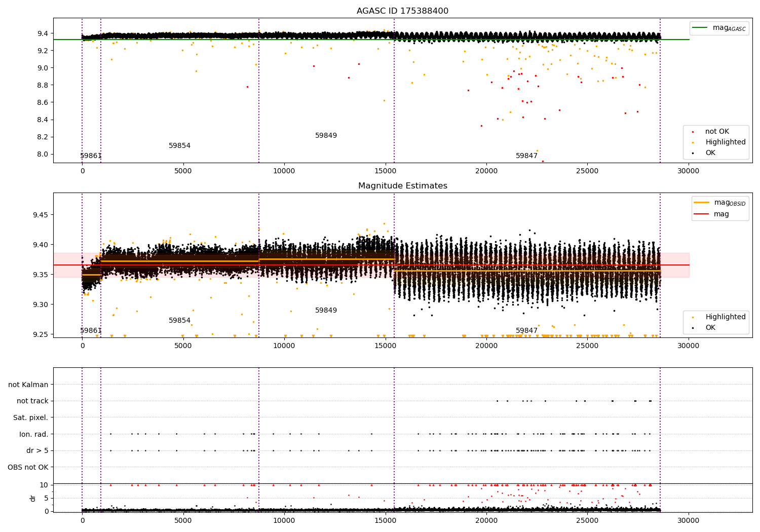Click the red line sample beside 'mag' legend
The height and width of the screenshot is (532, 760).
[702, 214]
